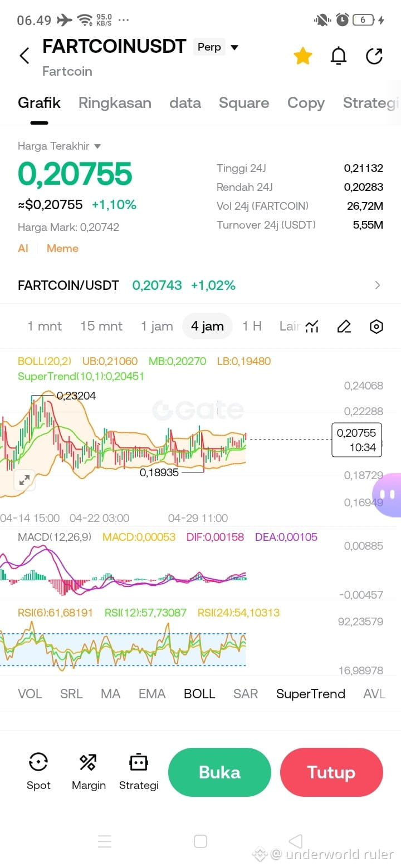Toggle the SAR indicator
The width and height of the screenshot is (401, 868).
coord(246,694)
